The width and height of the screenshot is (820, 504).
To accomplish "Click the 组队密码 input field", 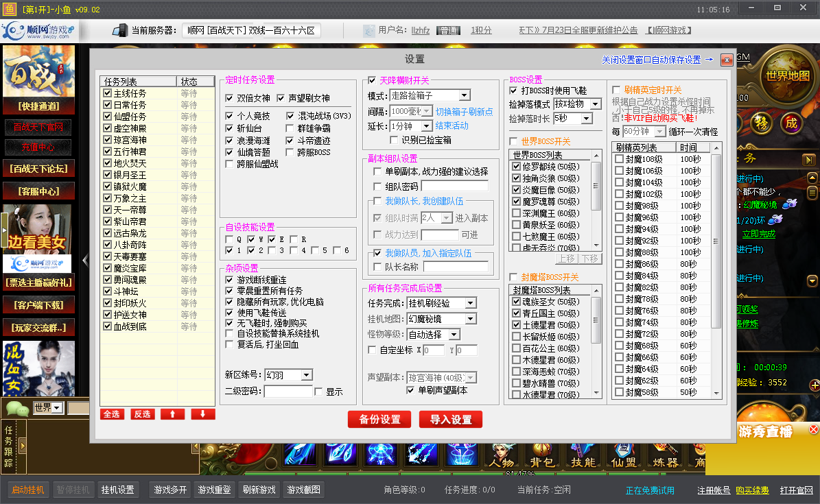I will coord(454,186).
